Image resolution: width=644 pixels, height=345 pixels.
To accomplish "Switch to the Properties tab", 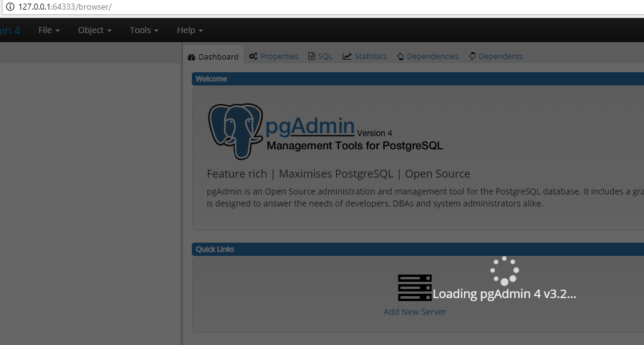I will point(274,57).
